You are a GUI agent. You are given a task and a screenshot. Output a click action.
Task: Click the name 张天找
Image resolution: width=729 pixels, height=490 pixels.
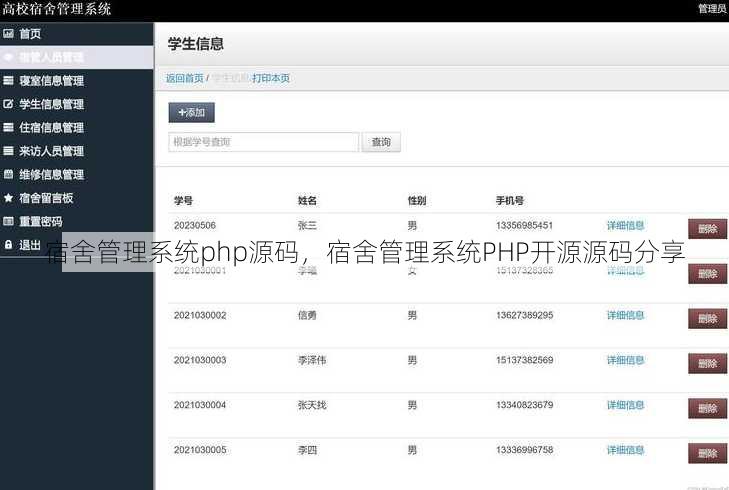(312, 405)
